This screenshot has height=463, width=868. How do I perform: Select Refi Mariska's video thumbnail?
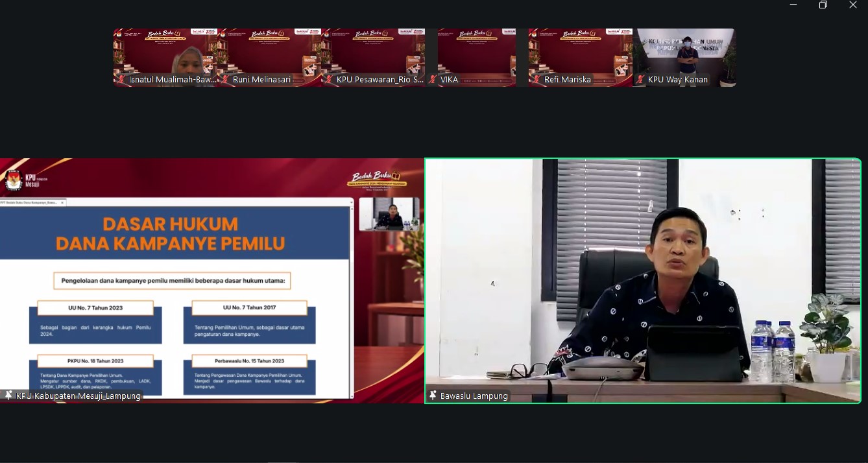tap(581, 58)
